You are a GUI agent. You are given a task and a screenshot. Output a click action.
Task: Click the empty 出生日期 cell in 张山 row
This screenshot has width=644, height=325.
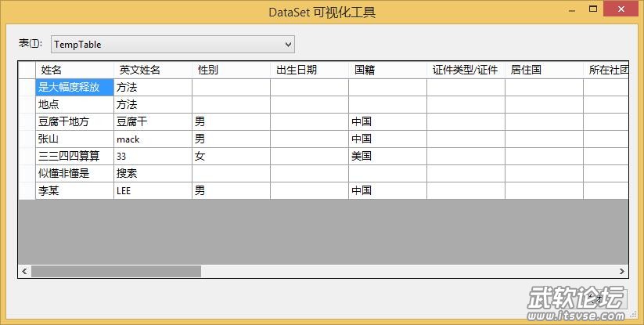click(309, 139)
